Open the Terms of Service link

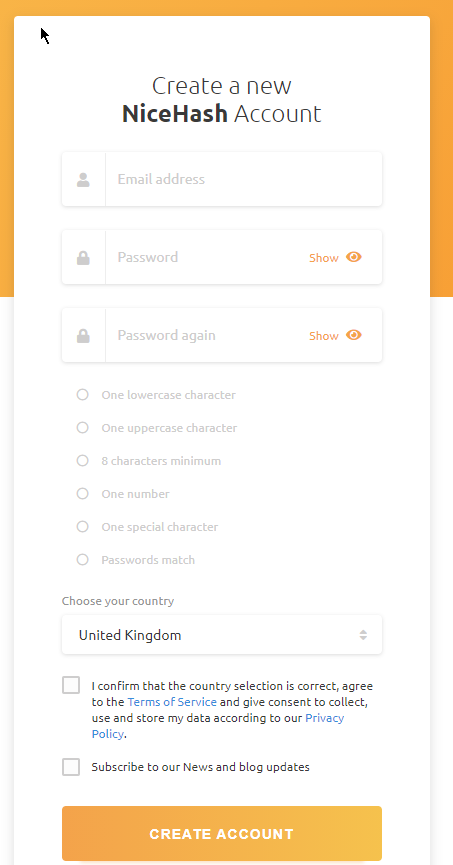point(172,702)
